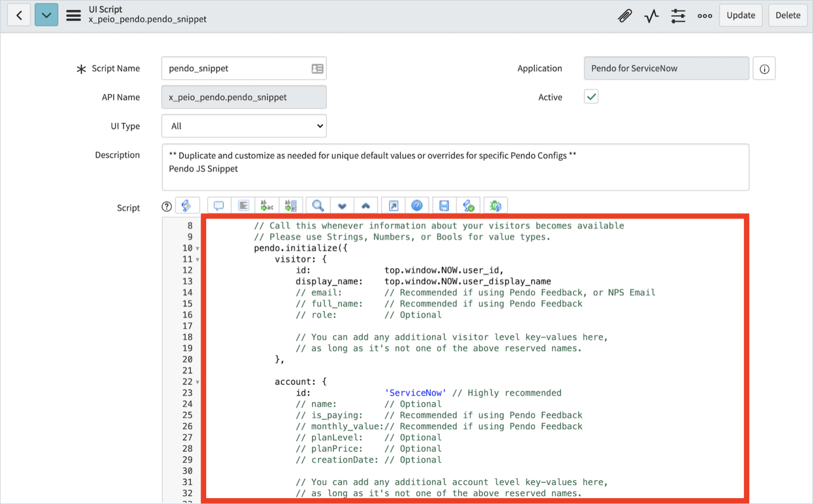Image resolution: width=813 pixels, height=504 pixels.
Task: Collapse the account block at line 22
Action: pyautogui.click(x=198, y=382)
